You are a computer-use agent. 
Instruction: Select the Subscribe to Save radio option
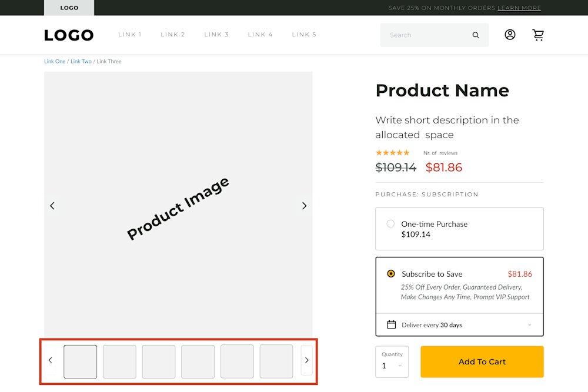391,274
